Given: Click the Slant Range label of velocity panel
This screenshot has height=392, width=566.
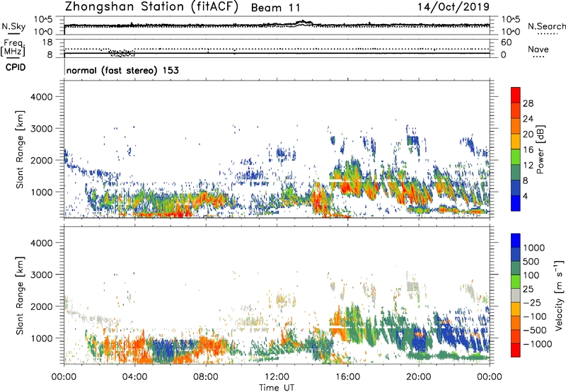Looking at the screenshot, I should (20, 296).
